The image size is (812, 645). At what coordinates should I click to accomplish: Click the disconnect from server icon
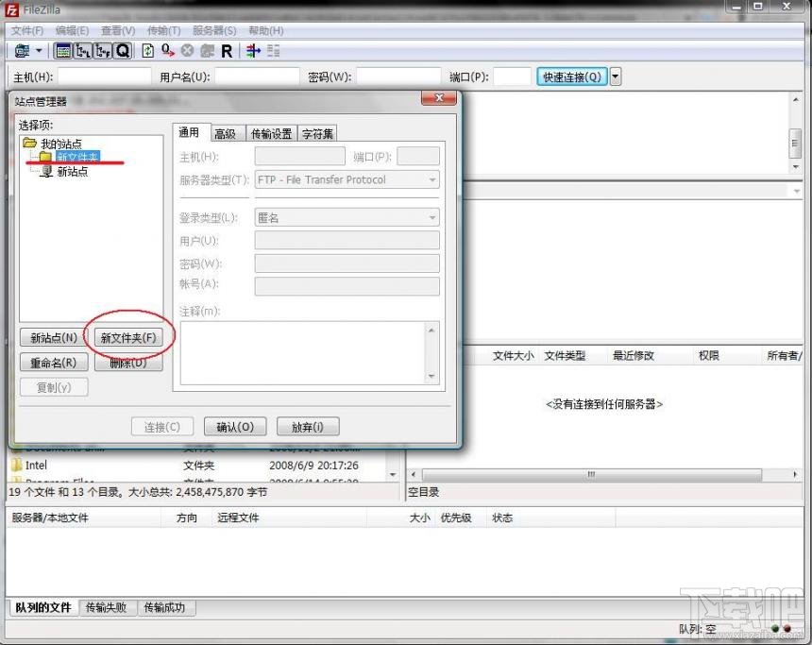pyautogui.click(x=207, y=51)
